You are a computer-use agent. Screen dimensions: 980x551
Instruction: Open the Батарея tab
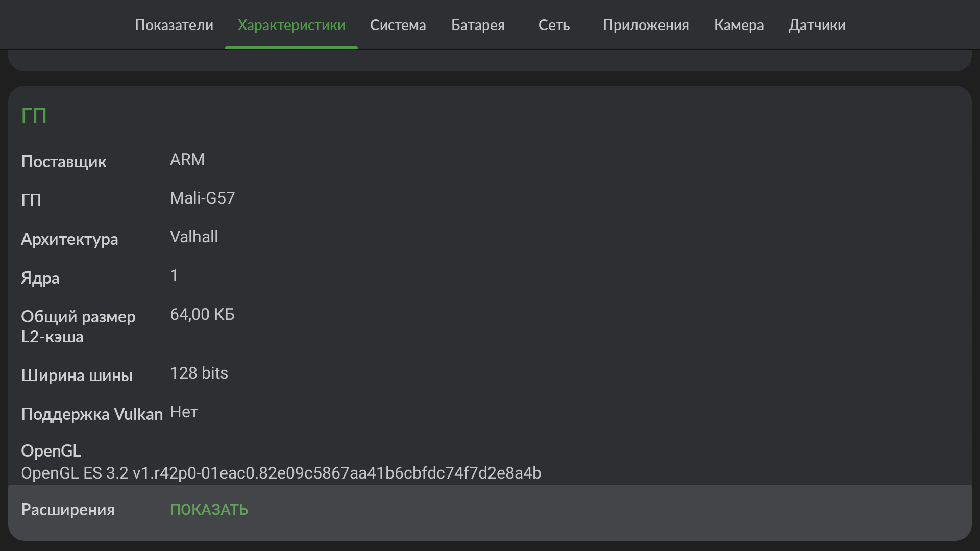[x=478, y=25]
